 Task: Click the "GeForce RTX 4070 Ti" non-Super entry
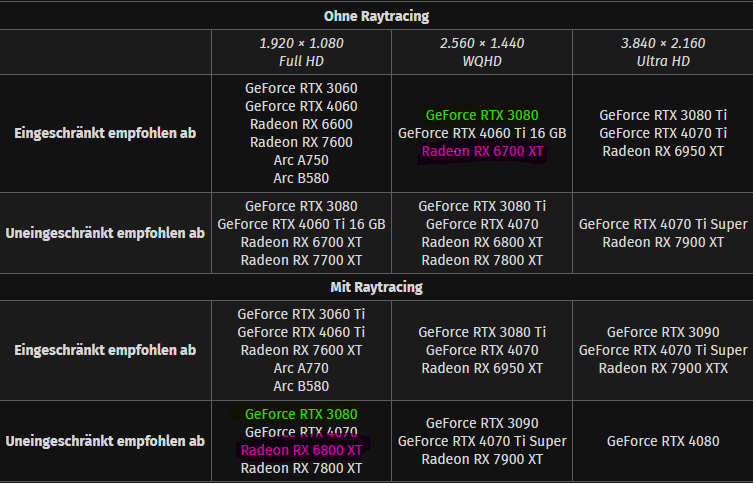[663, 133]
